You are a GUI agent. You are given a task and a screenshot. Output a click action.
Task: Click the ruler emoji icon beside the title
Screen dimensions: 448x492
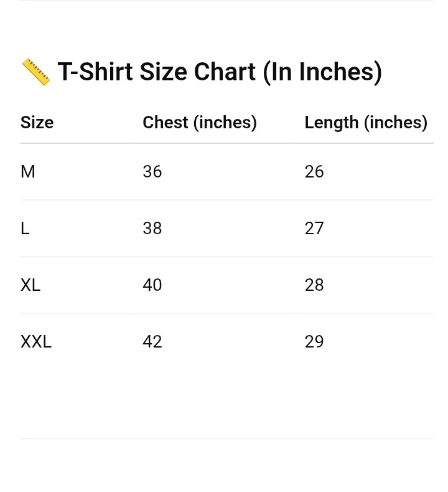pyautogui.click(x=35, y=72)
